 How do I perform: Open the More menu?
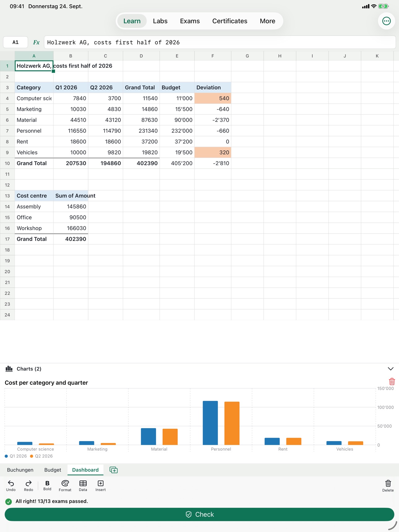[268, 21]
